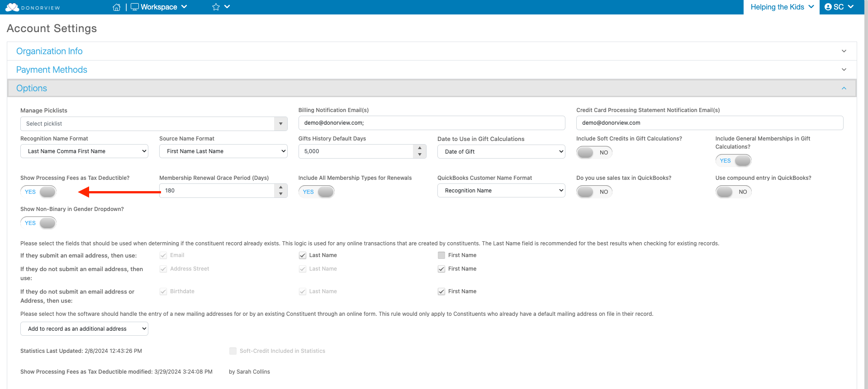This screenshot has height=389, width=868.
Task: Decrease Membership Renewal Grace Period days
Action: [281, 194]
